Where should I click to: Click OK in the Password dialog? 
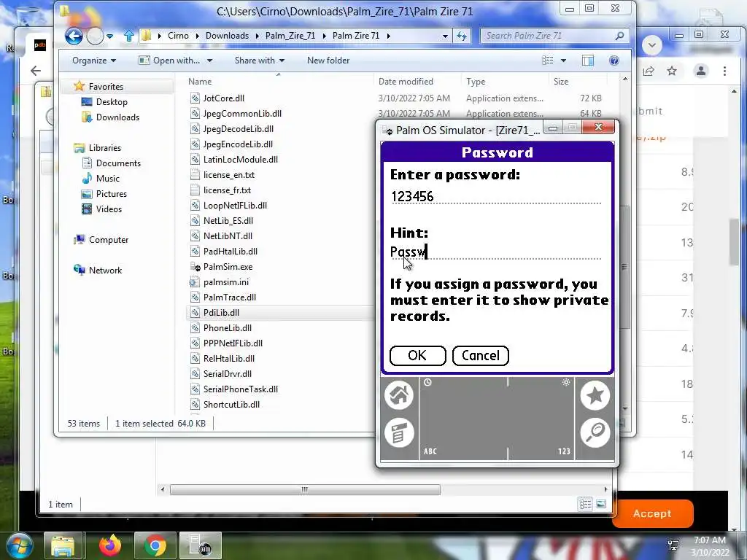(x=417, y=356)
